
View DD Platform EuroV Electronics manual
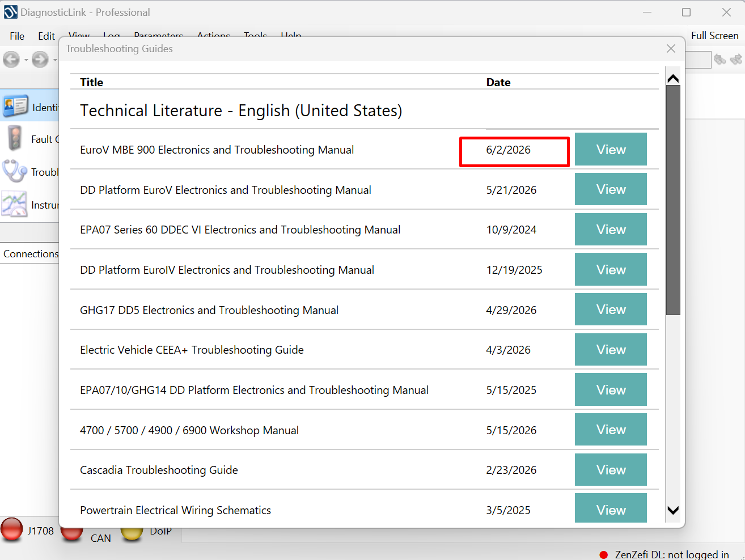[611, 189]
